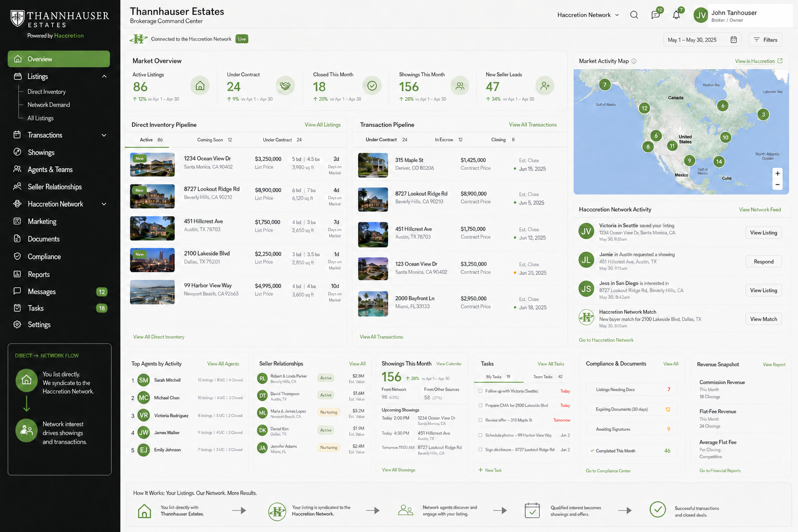The height and width of the screenshot is (532, 798).
Task: Click the Marketing sidebar icon
Action: 18,221
